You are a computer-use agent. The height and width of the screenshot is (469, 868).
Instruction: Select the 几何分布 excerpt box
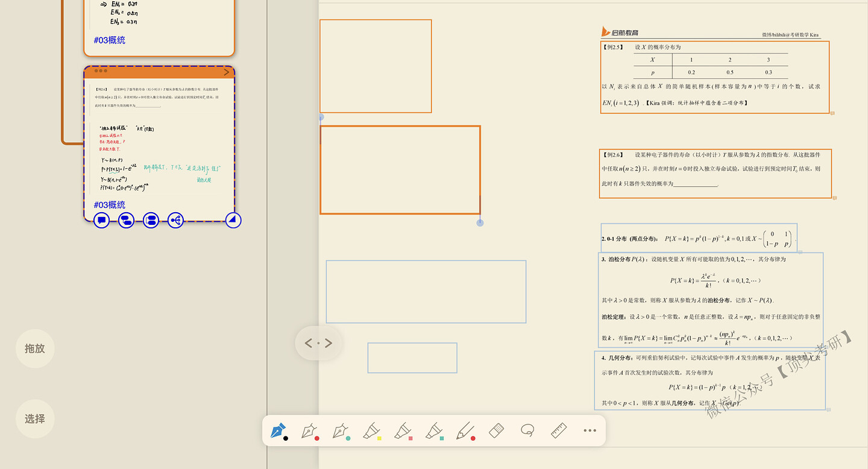coord(709,380)
